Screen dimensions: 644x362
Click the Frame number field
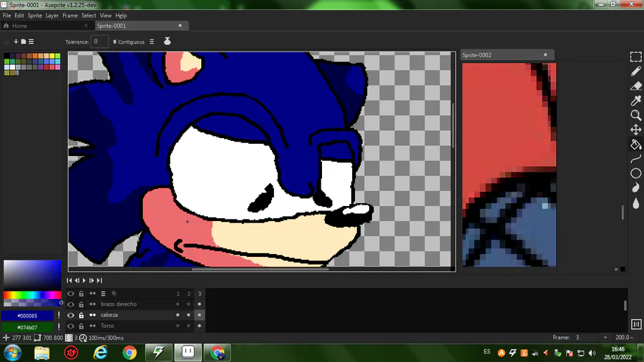coord(585,338)
